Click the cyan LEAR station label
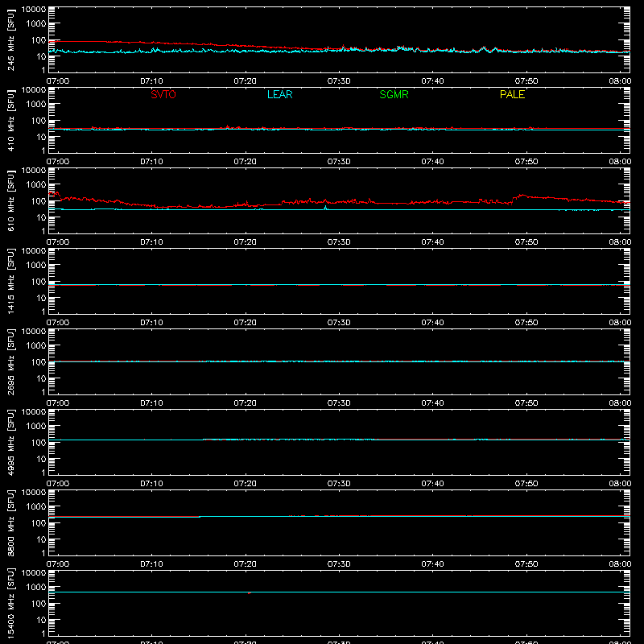The width and height of the screenshot is (644, 644). coord(279,94)
